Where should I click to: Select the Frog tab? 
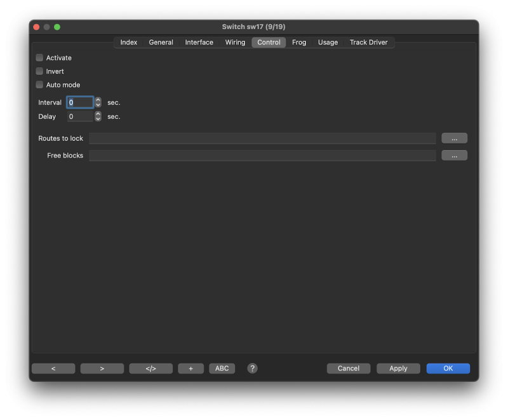pos(299,43)
